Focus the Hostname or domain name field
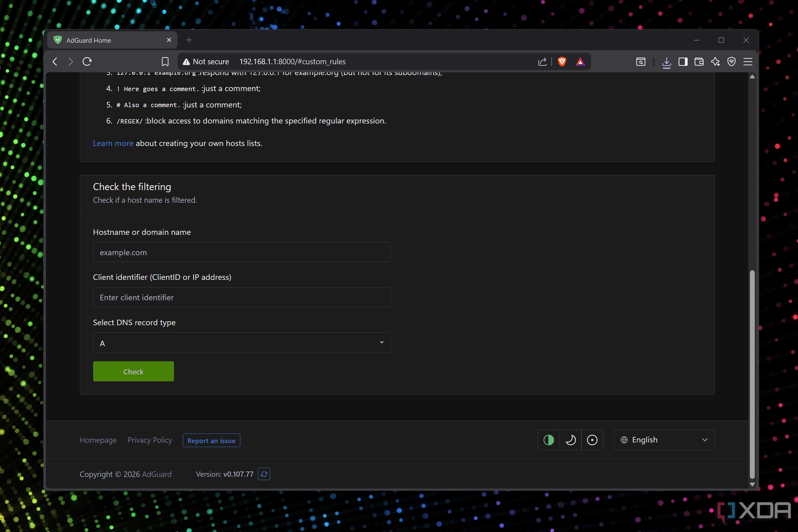 point(242,252)
